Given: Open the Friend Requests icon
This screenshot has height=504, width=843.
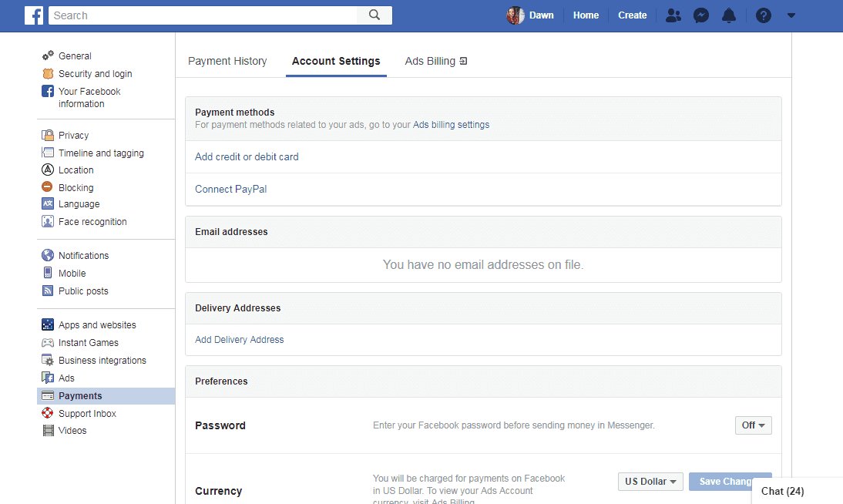Looking at the screenshot, I should coord(673,15).
